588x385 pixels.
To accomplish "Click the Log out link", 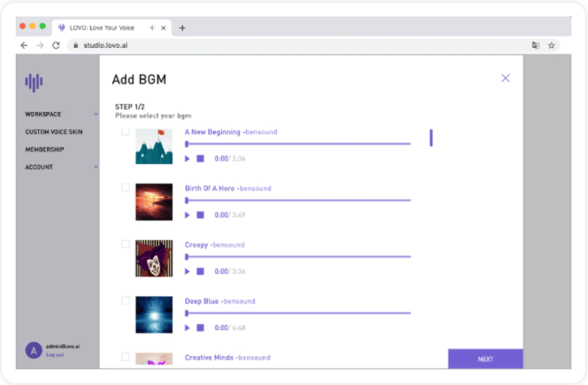I will click(x=55, y=355).
